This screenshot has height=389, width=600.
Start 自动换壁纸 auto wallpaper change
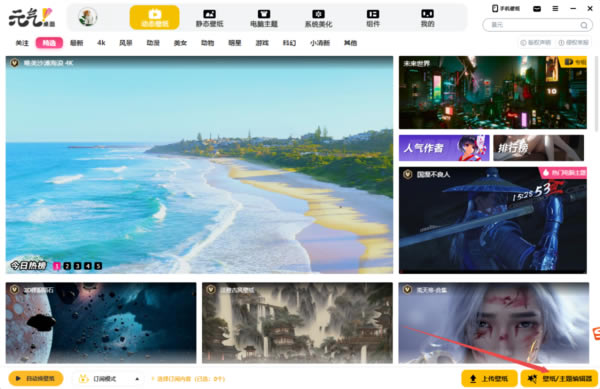(36, 379)
